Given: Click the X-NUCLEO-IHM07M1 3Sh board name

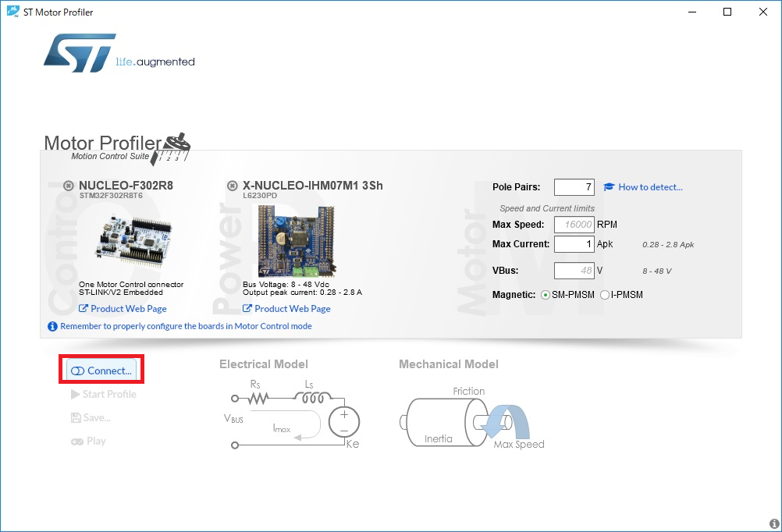Looking at the screenshot, I should coord(313,186).
